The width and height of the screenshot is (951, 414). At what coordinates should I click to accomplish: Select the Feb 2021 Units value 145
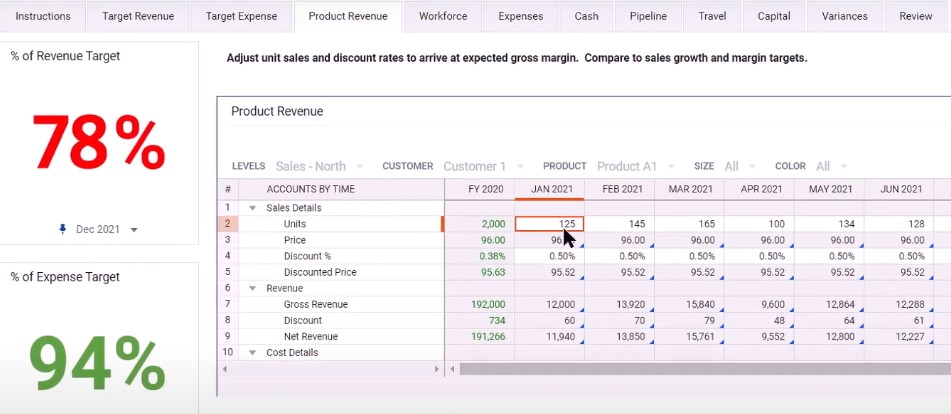click(619, 224)
